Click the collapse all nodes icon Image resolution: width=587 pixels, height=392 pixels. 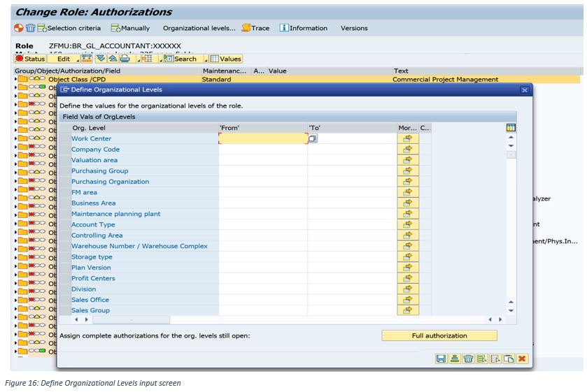click(113, 59)
